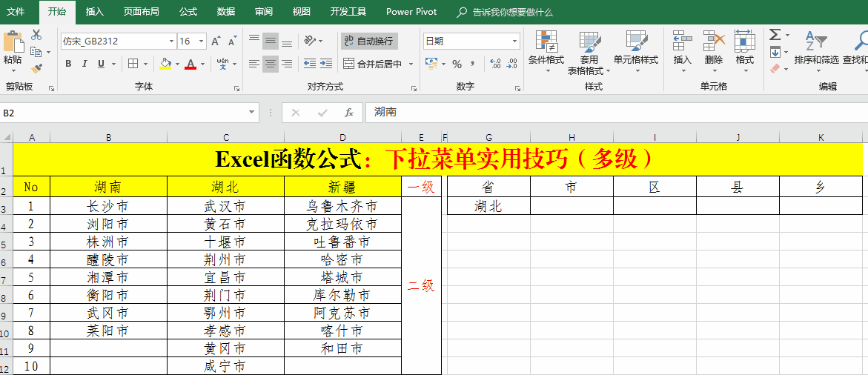Click the Fill down-arrow icon
The image size is (868, 375).
point(775,53)
